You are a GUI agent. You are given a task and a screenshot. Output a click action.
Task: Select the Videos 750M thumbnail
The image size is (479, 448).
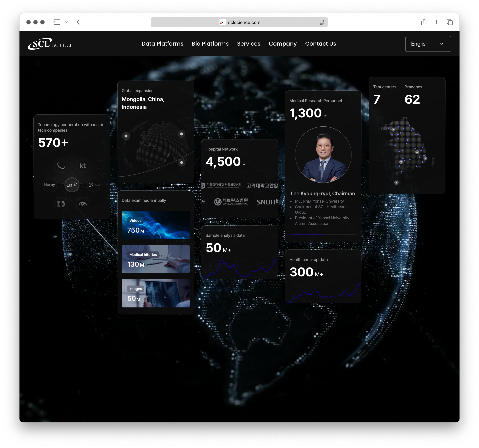156,225
